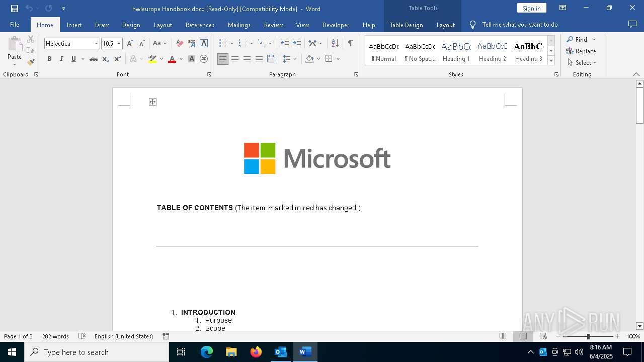
Task: Open the font size dropdown showing 10.5
Action: [x=119, y=44]
